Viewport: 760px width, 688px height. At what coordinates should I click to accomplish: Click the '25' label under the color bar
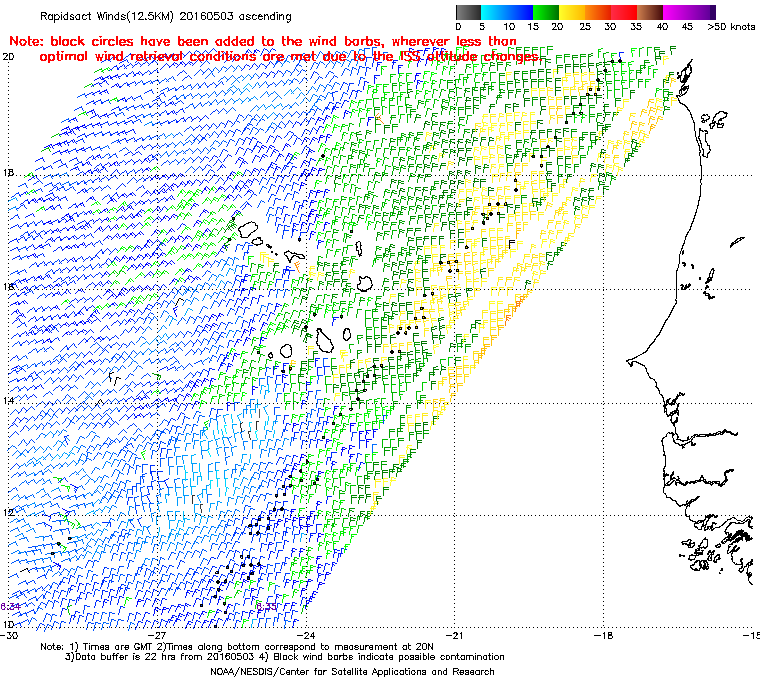[585, 27]
